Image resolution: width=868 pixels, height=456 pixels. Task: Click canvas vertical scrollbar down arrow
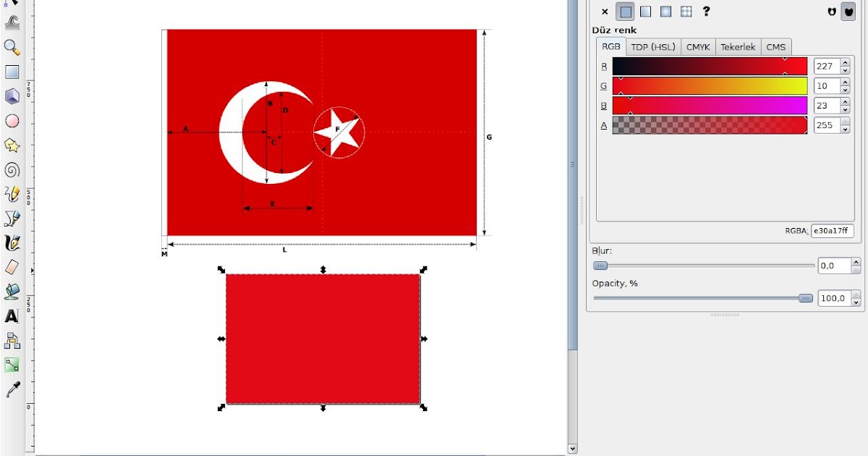pos(573,449)
